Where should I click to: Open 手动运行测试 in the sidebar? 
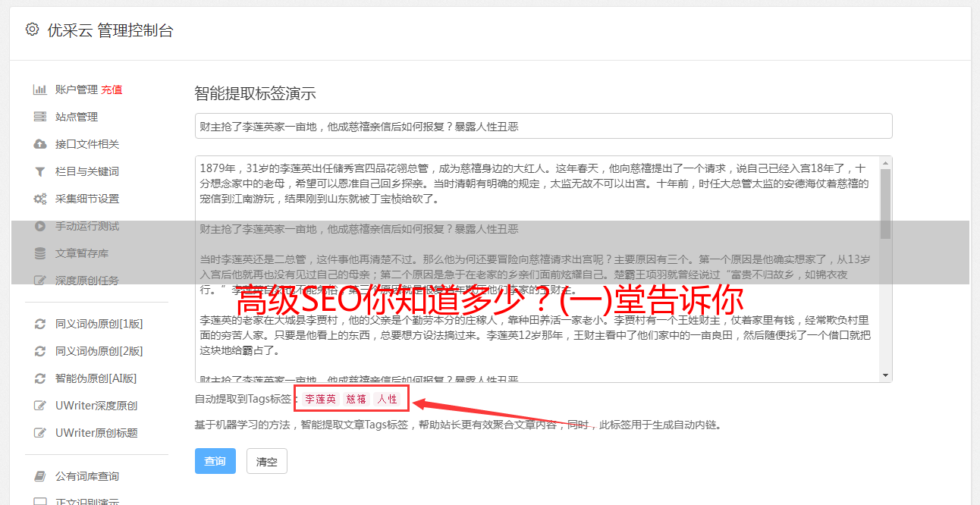87,226
